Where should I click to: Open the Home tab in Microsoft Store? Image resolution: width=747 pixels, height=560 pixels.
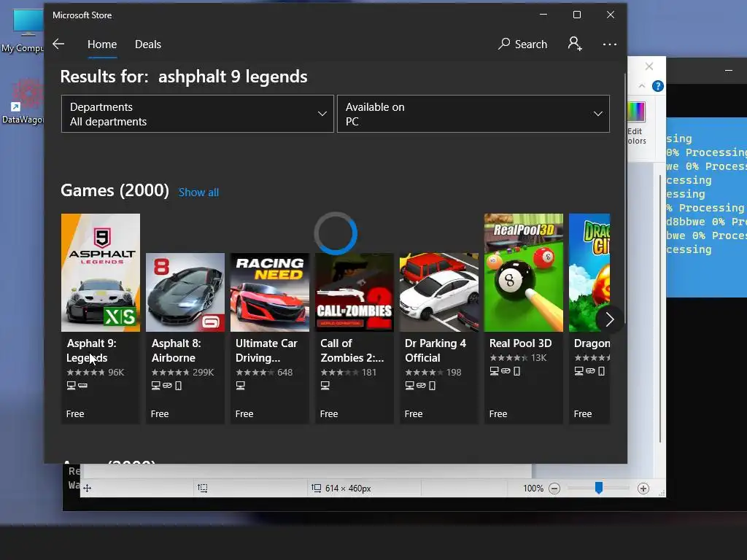[102, 44]
